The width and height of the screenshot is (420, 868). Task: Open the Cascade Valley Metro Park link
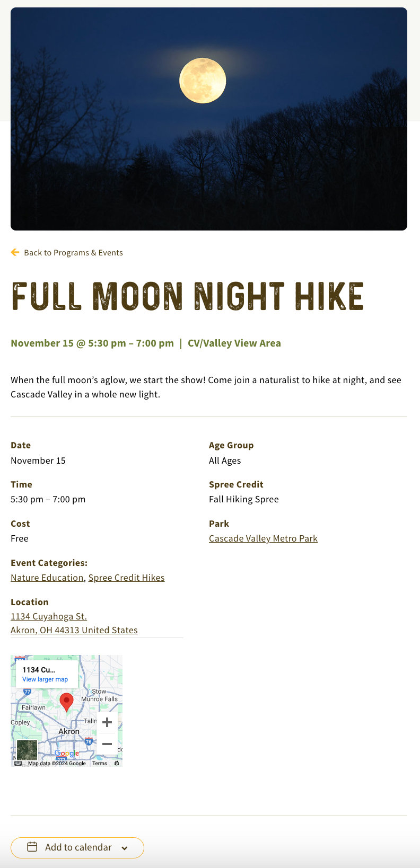pos(263,538)
